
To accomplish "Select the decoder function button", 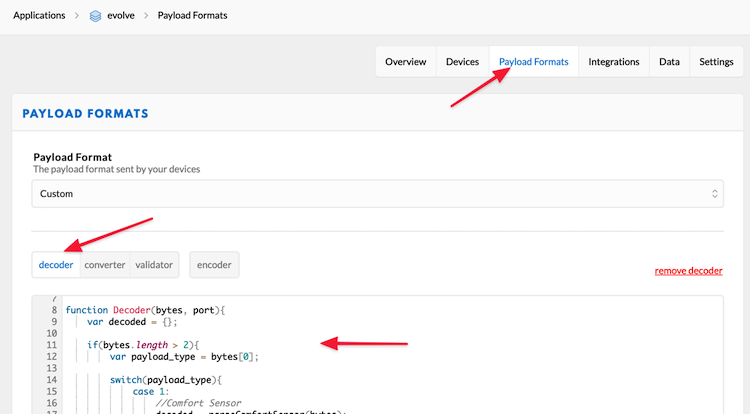I will pyautogui.click(x=56, y=265).
